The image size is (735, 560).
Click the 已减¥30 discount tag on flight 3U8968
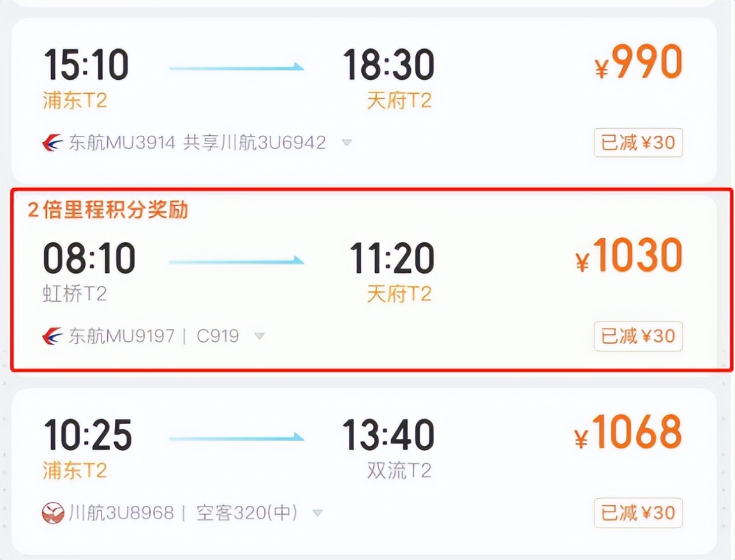[x=638, y=513]
